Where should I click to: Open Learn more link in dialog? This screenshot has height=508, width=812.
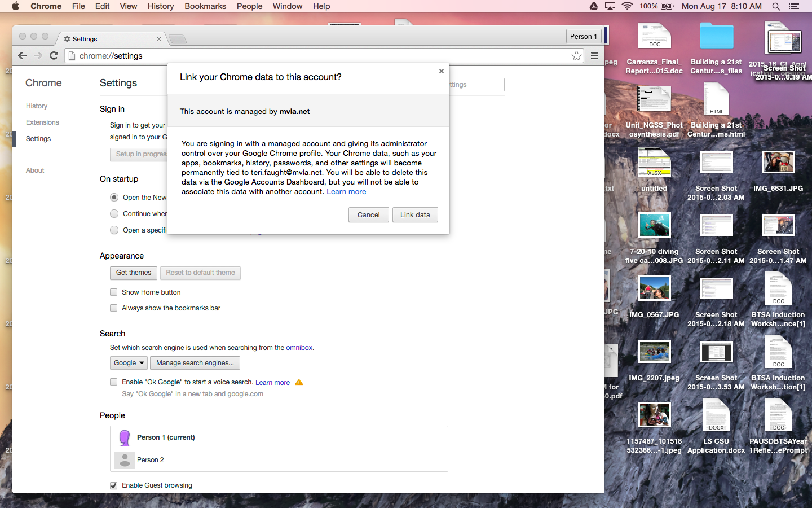(346, 192)
